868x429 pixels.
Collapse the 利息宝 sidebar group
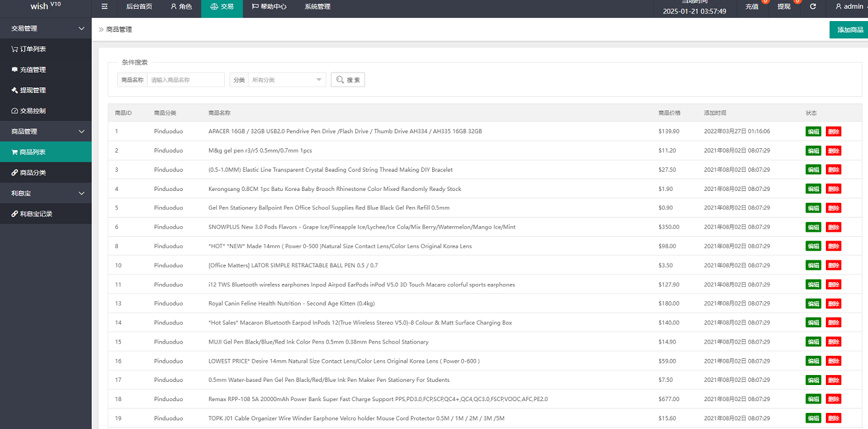pyautogui.click(x=45, y=193)
